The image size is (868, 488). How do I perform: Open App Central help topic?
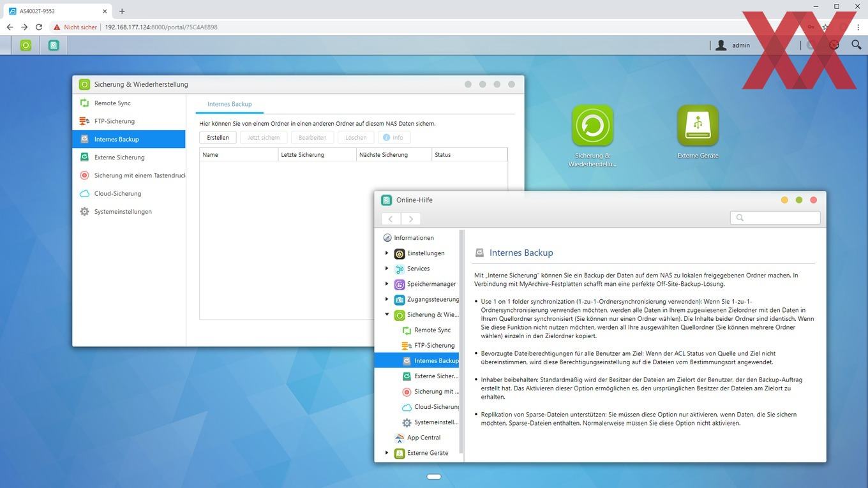pyautogui.click(x=424, y=438)
